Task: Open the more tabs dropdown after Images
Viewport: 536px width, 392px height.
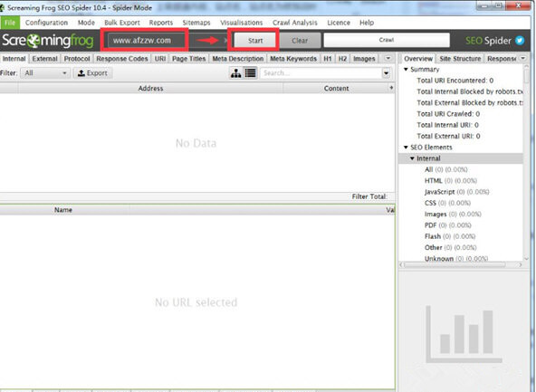Action: pyautogui.click(x=388, y=58)
